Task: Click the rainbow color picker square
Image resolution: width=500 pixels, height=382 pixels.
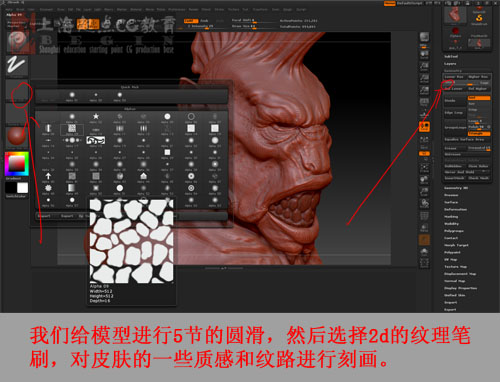Action: (x=17, y=164)
